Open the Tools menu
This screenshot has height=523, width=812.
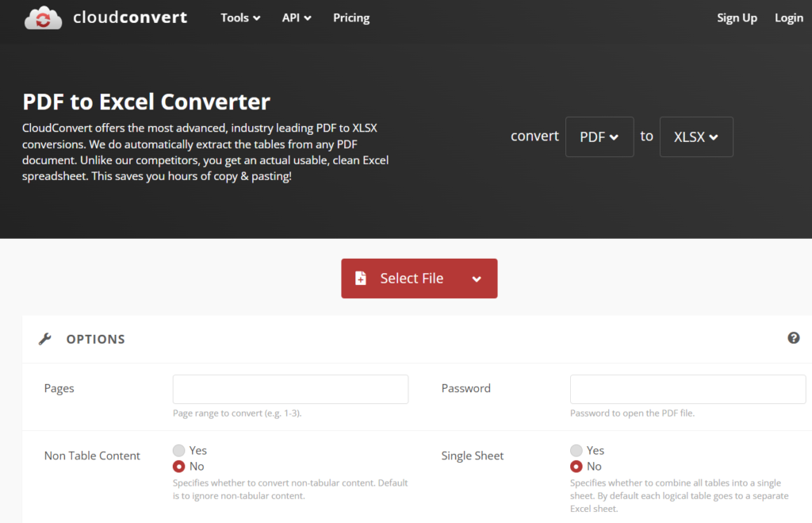(x=239, y=17)
